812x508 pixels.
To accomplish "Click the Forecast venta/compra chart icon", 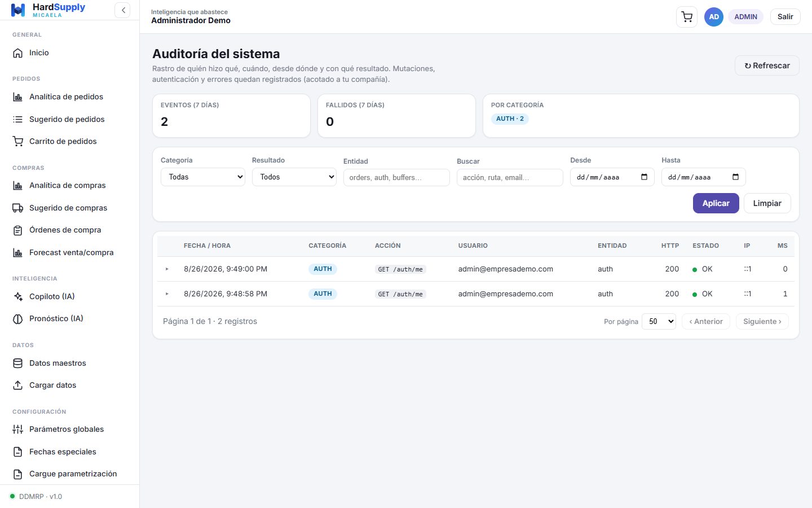I will [x=18, y=252].
